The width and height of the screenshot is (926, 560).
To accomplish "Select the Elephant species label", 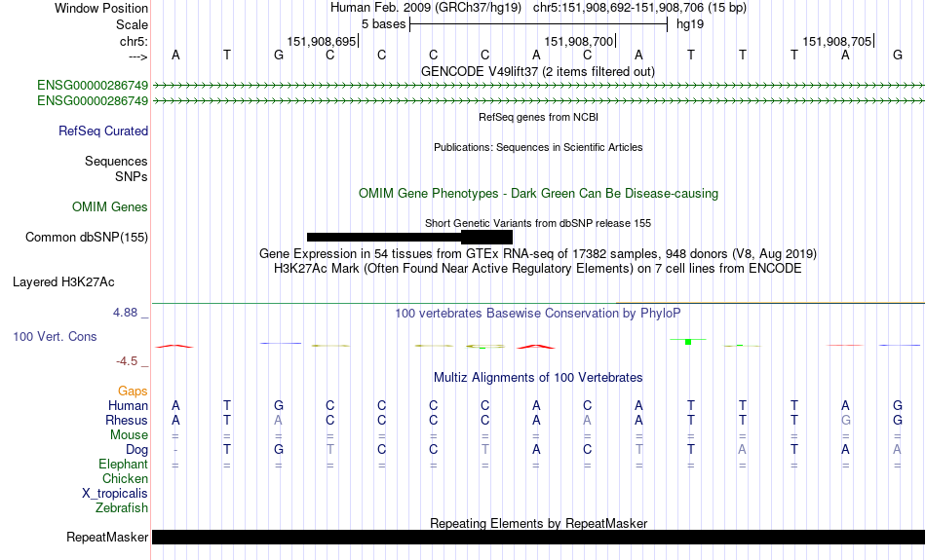I will [x=123, y=465].
